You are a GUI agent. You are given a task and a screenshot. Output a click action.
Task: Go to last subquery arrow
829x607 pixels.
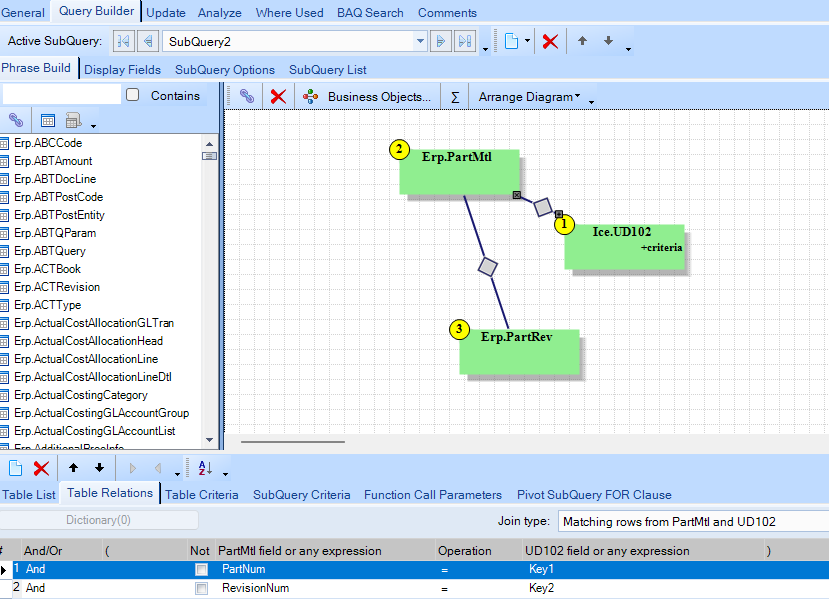465,41
